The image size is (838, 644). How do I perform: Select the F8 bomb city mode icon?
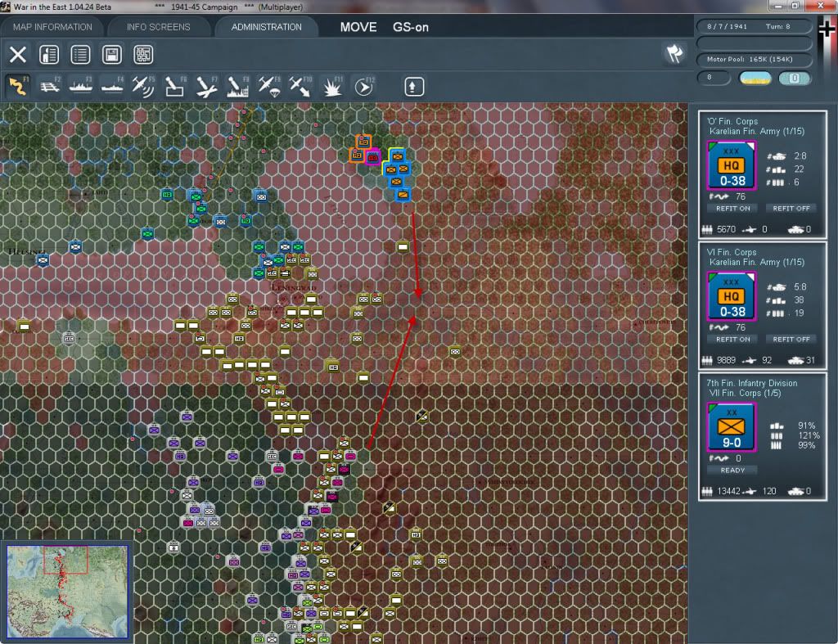pyautogui.click(x=237, y=86)
